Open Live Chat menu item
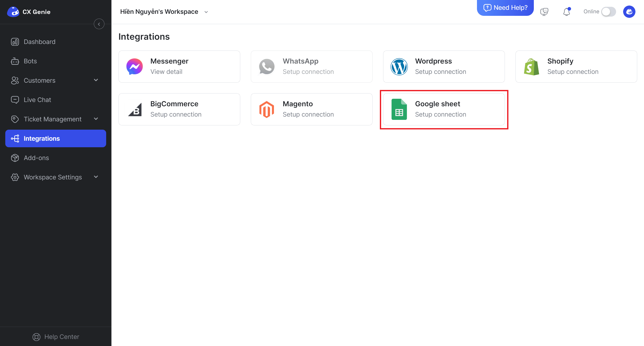 [56, 100]
